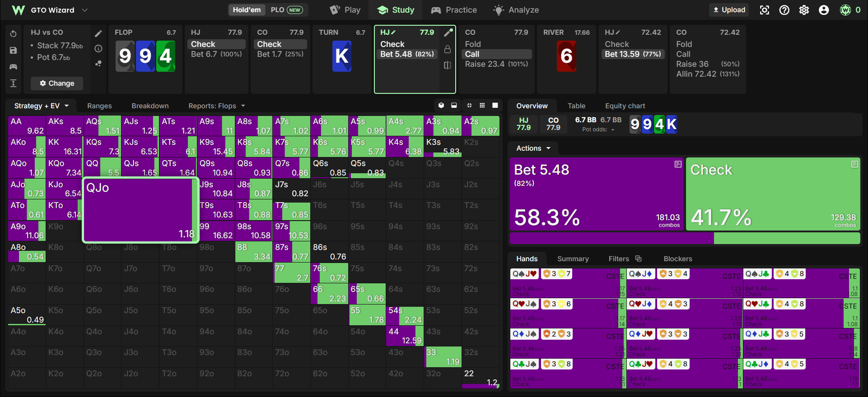Screen dimensions: 868x397
Task: Select the Hold'em game mode toggle
Action: pyautogui.click(x=247, y=10)
